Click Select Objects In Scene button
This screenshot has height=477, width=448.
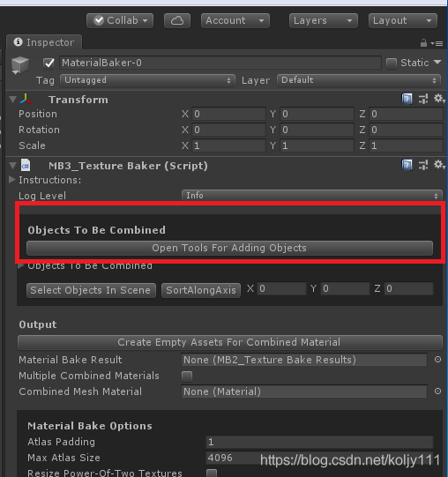(x=91, y=290)
